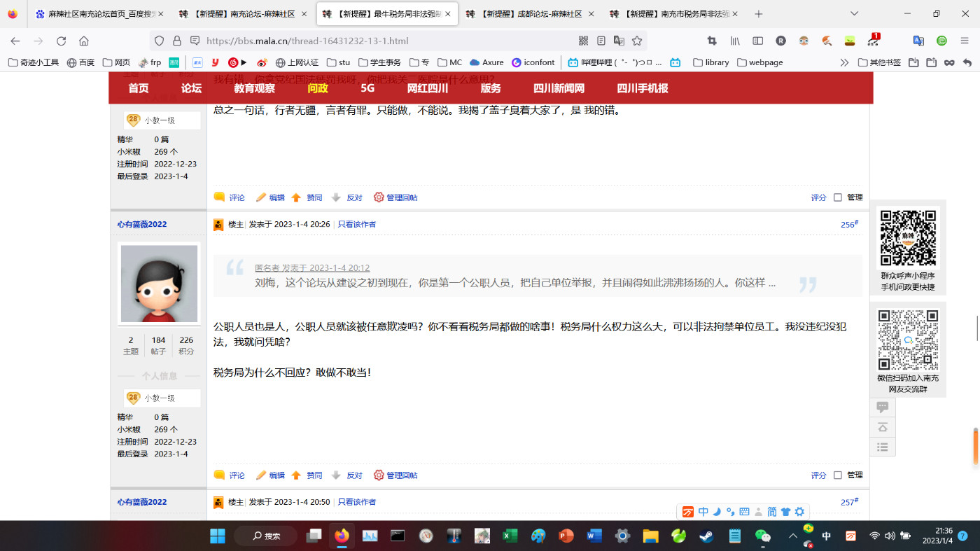
Task: Open 问政 in the red navigation bar
Action: (x=318, y=88)
